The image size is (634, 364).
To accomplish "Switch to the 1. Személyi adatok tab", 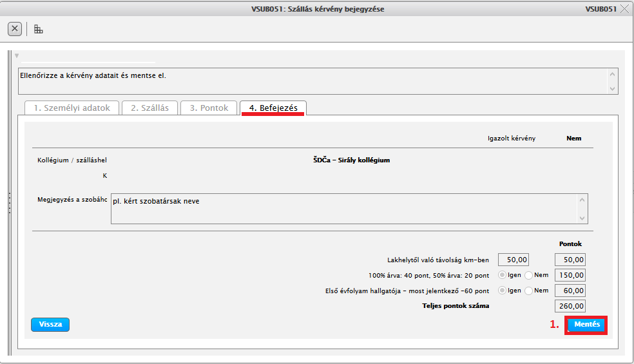I will [72, 108].
